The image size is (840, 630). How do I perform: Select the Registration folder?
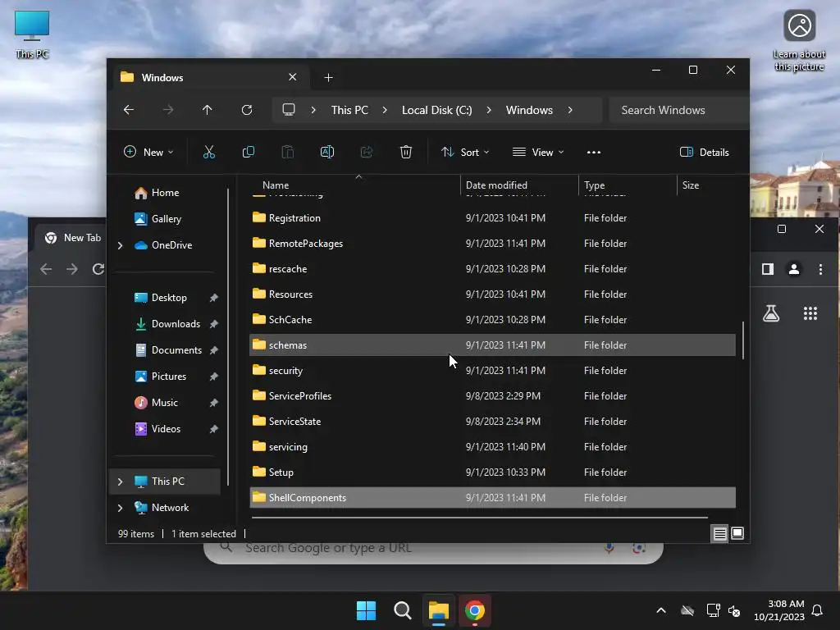(492, 218)
